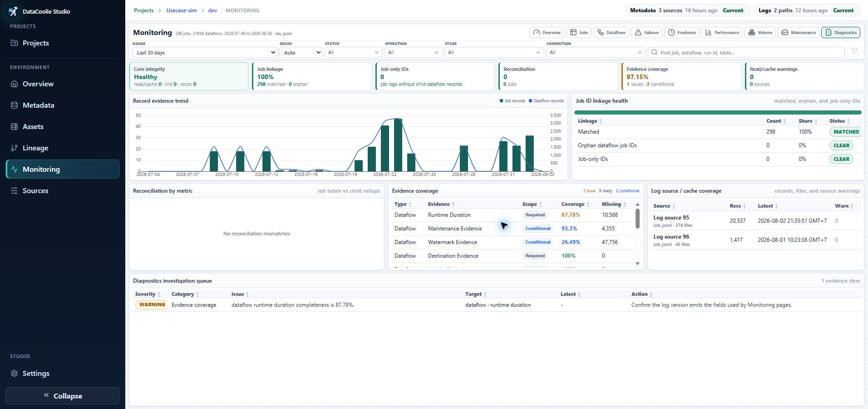This screenshot has height=409, width=868.
Task: Open the Lineage page in the sidebar
Action: tap(62, 148)
